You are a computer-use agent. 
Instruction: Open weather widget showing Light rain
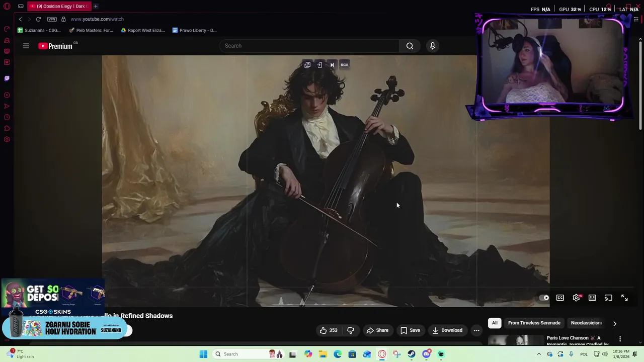20,354
